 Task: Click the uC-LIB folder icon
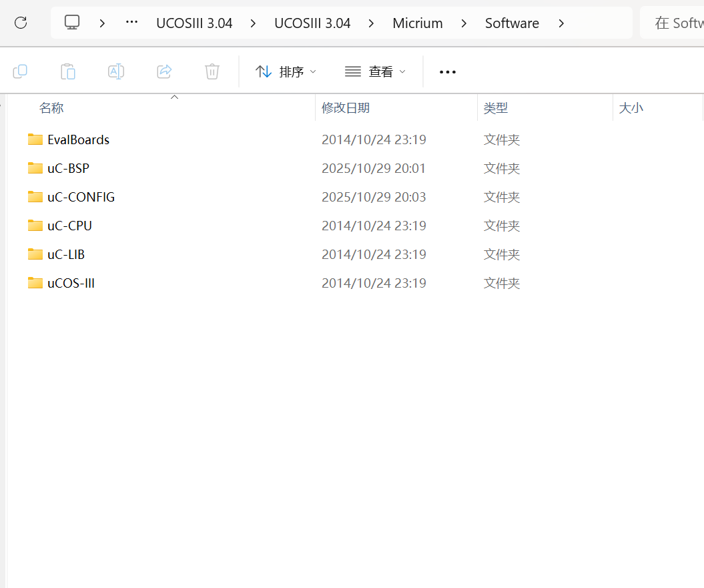click(x=35, y=254)
